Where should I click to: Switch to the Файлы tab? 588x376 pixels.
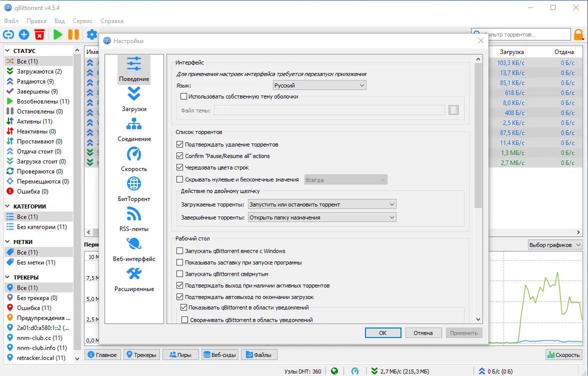point(259,354)
